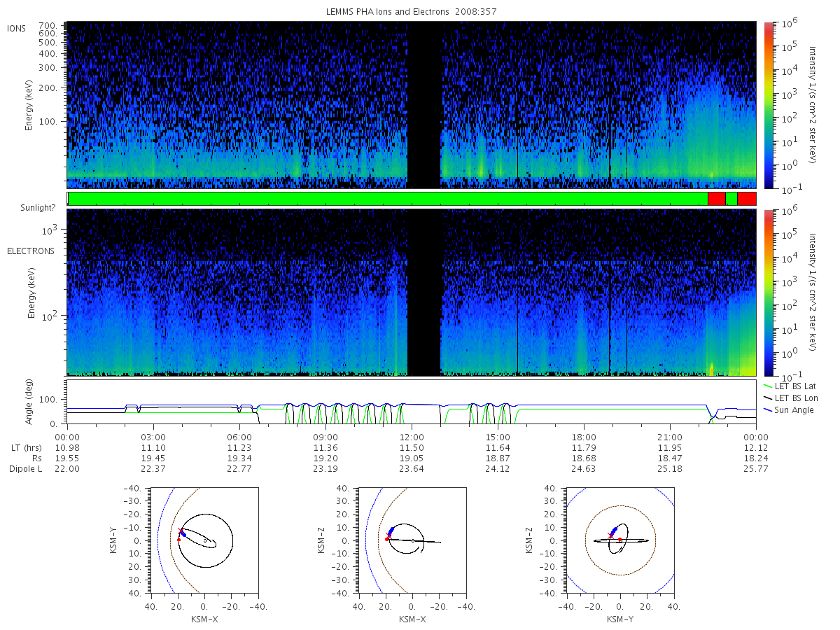Click the first red segment in Sunlight bar
This screenshot has height=630, width=840.
[716, 199]
